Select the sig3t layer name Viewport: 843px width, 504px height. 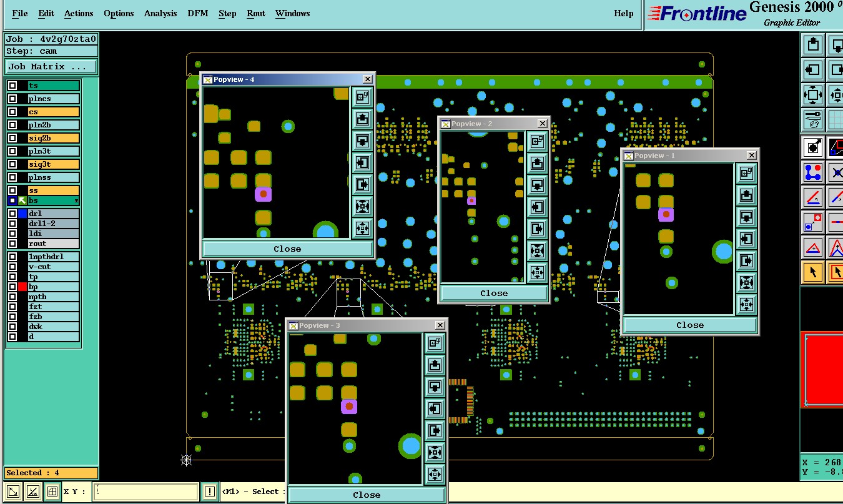(54, 164)
